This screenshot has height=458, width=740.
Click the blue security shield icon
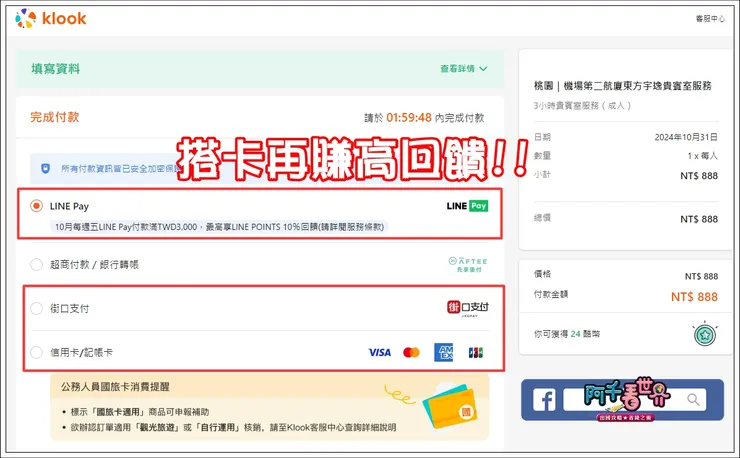coord(45,169)
